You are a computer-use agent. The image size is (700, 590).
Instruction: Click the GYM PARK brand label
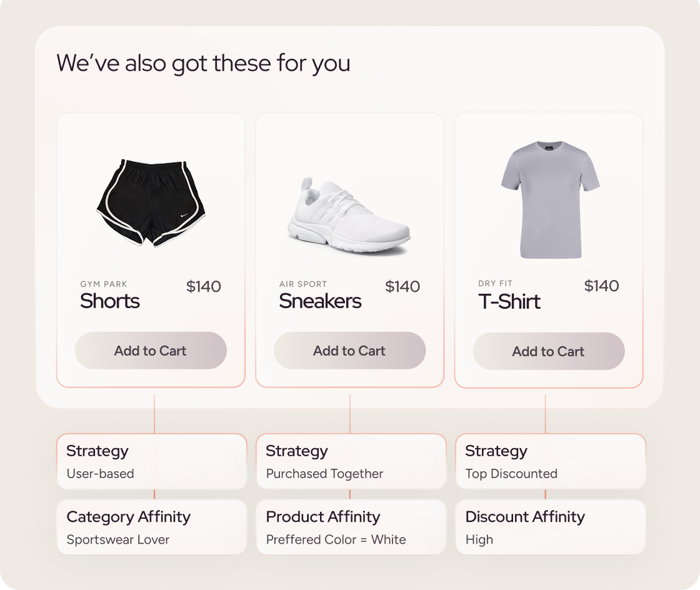(x=104, y=284)
